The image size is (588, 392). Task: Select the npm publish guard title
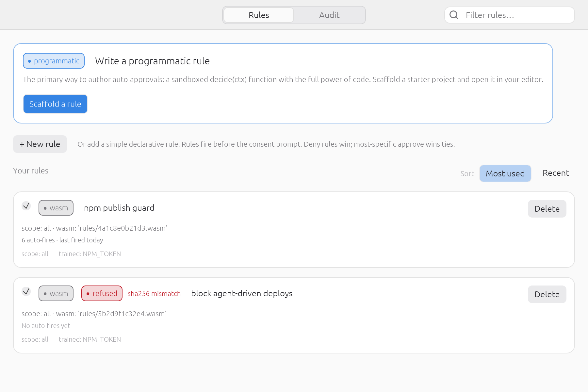[119, 208]
